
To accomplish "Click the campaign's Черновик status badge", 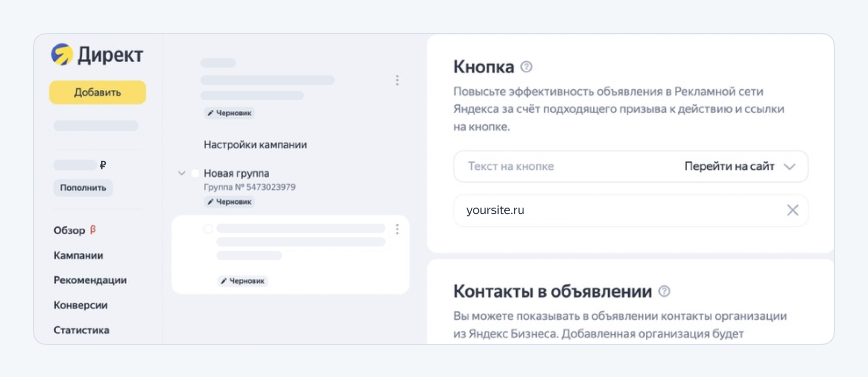I will tap(229, 113).
